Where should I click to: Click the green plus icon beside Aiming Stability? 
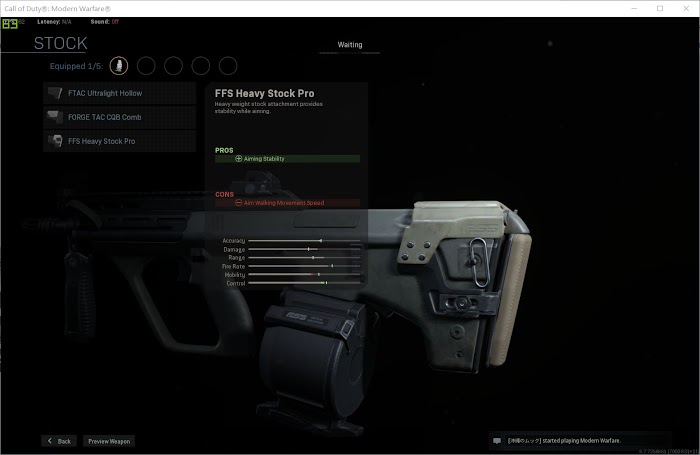[238, 159]
